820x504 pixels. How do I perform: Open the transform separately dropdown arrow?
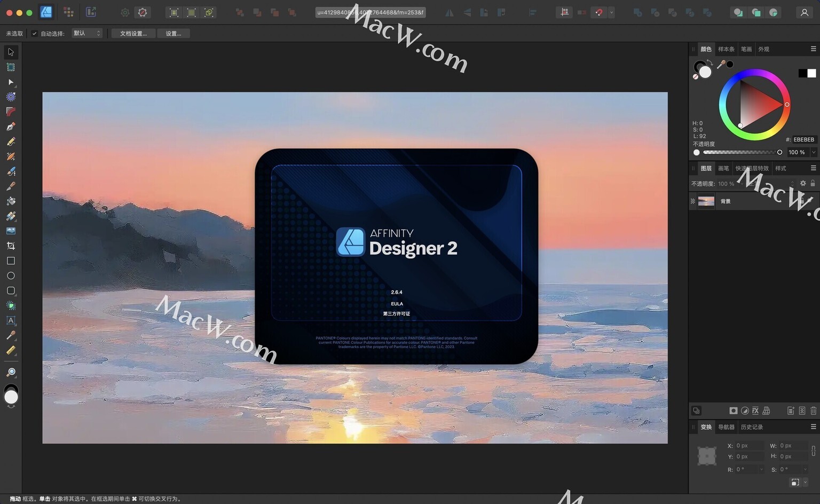pos(805,482)
